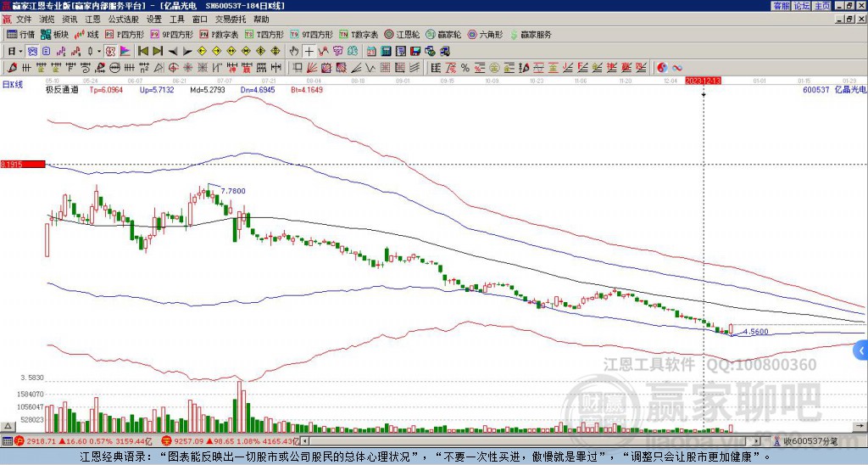Open the 窗口 menu
Image resolution: width=868 pixels, height=465 pixels.
click(x=200, y=20)
